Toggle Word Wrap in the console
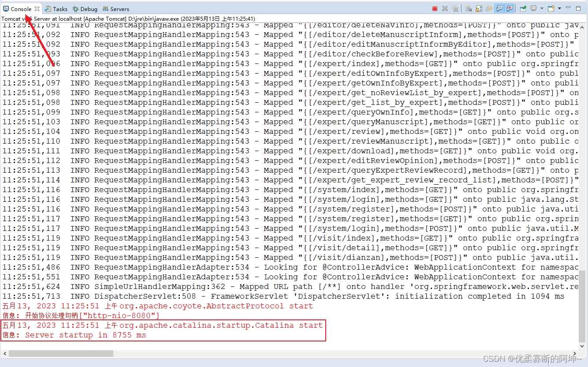 pyautogui.click(x=489, y=8)
